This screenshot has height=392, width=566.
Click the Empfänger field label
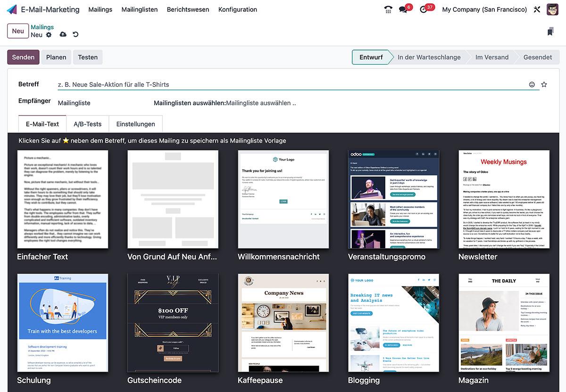point(34,101)
